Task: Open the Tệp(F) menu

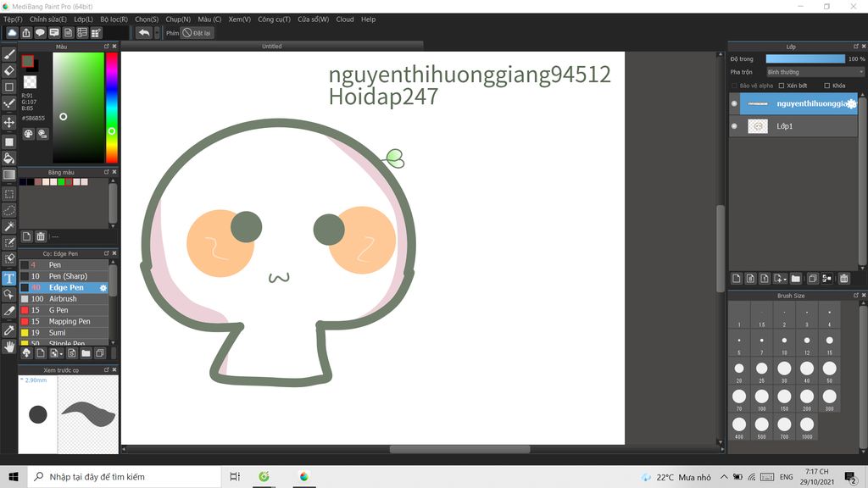Action: [13, 19]
